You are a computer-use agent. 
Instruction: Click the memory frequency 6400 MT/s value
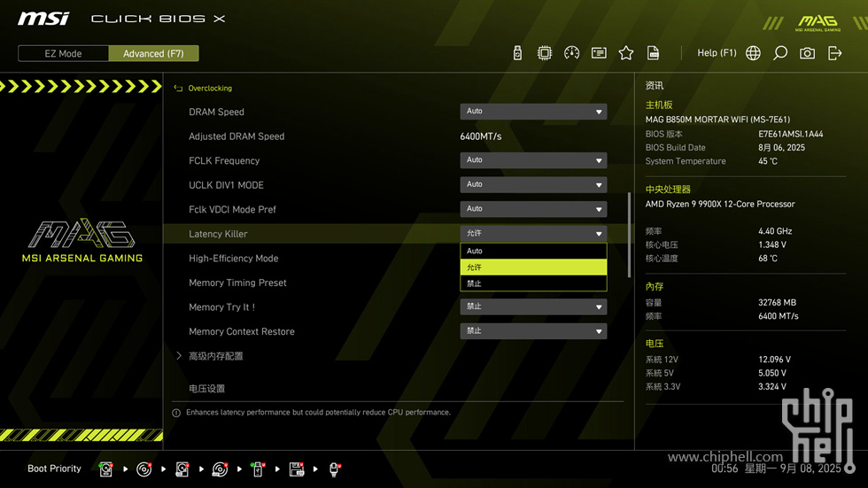tap(779, 316)
